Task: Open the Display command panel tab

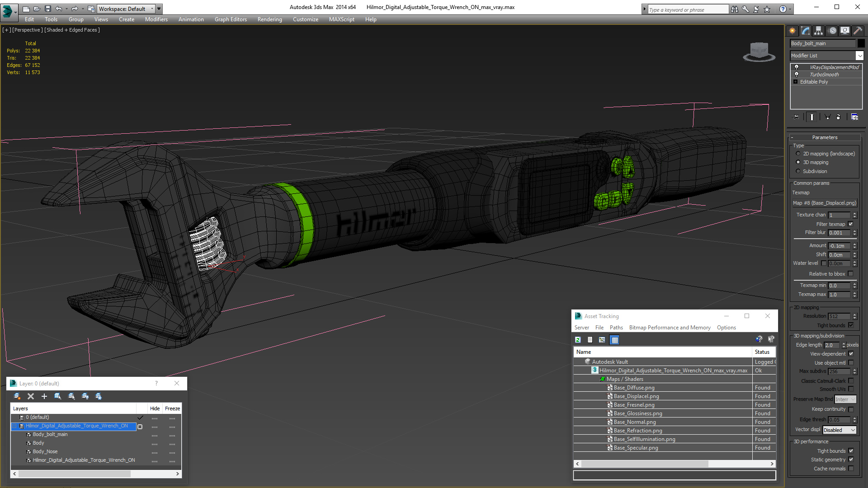Action: coord(845,30)
